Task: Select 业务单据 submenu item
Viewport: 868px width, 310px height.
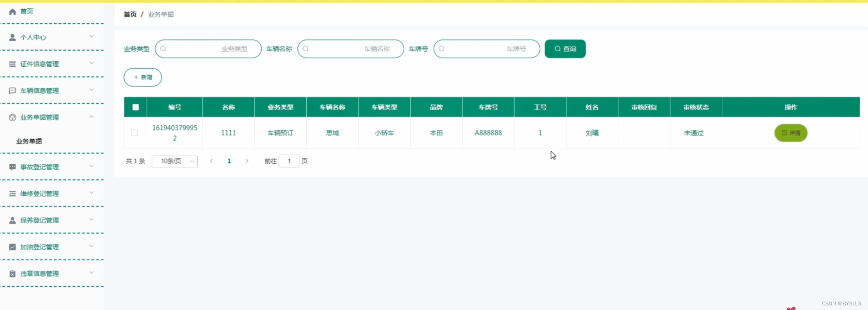Action: 29,141
